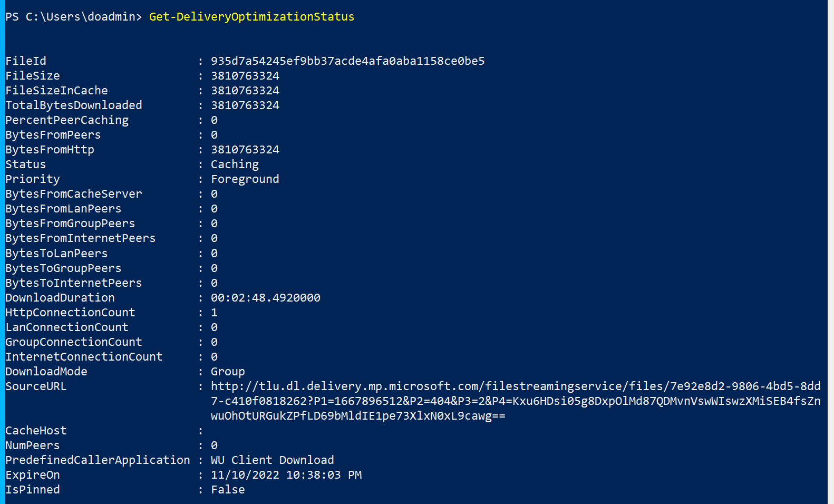
Task: Click WU Client Download text
Action: [272, 460]
